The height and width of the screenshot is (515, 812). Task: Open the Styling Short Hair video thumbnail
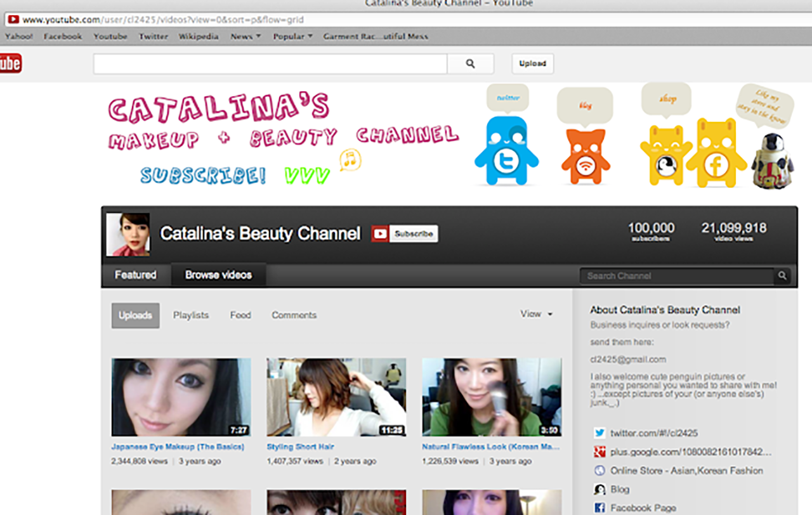point(336,397)
